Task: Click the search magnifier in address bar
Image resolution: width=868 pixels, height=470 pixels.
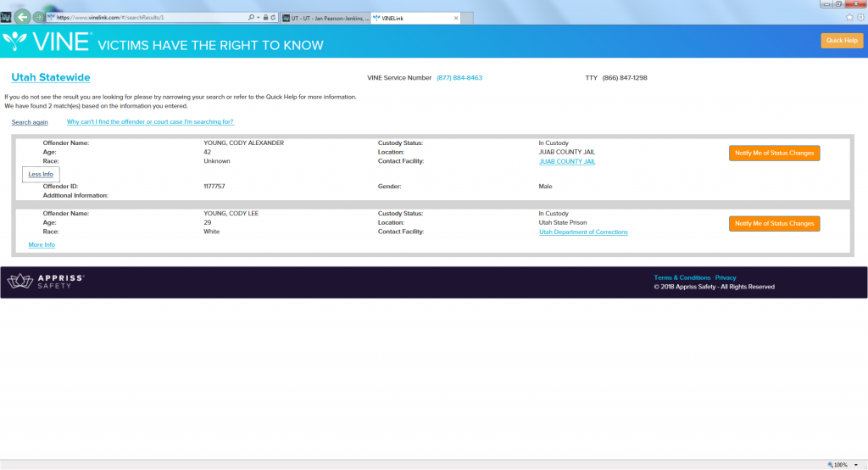Action: point(252,17)
